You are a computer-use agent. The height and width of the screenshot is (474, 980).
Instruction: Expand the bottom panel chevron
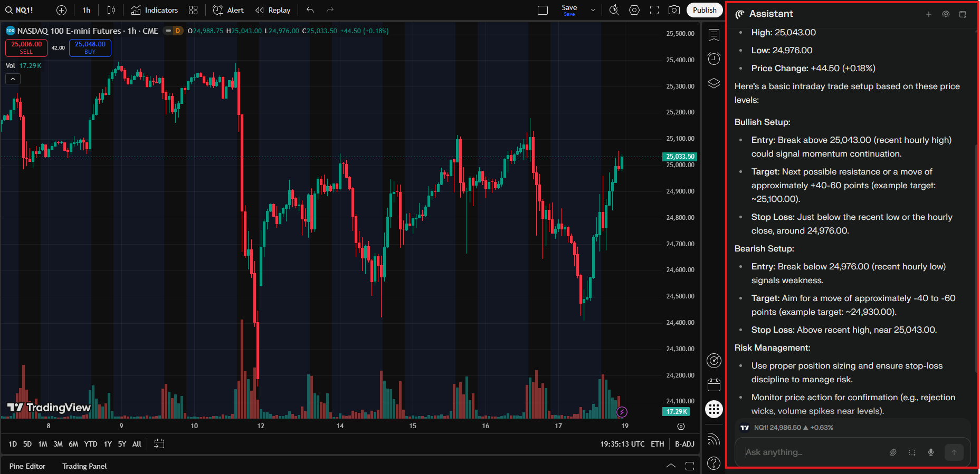click(671, 466)
